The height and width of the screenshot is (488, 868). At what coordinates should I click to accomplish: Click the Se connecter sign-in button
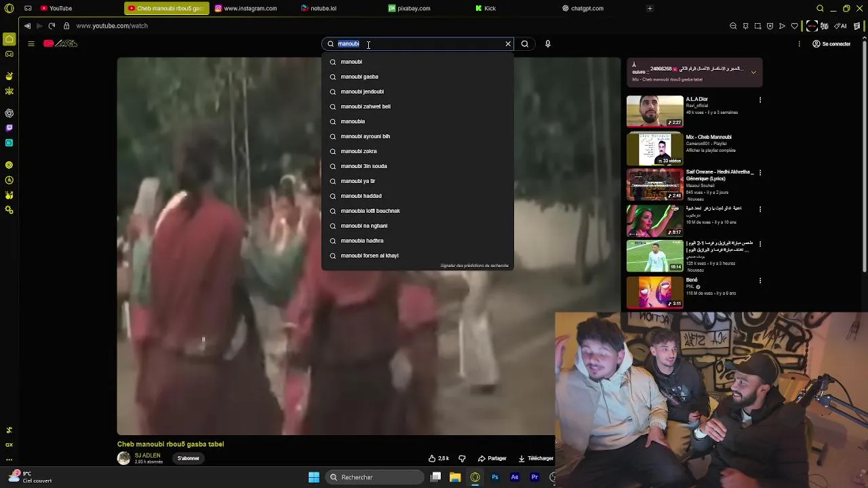tap(831, 44)
